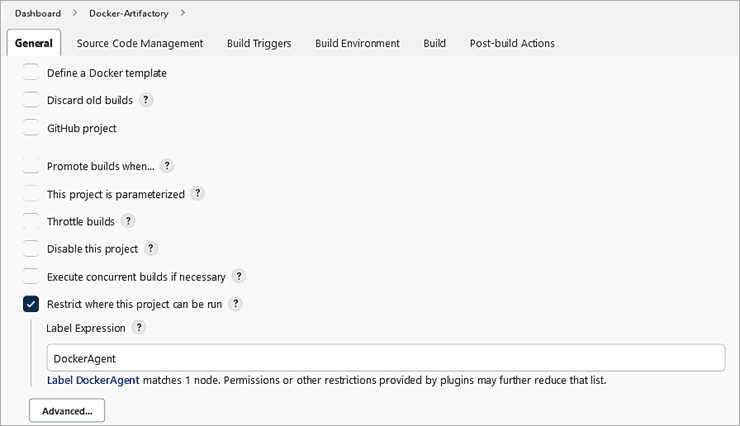This screenshot has height=426, width=740.
Task: Enable Define a Docker template checkbox
Action: [31, 73]
